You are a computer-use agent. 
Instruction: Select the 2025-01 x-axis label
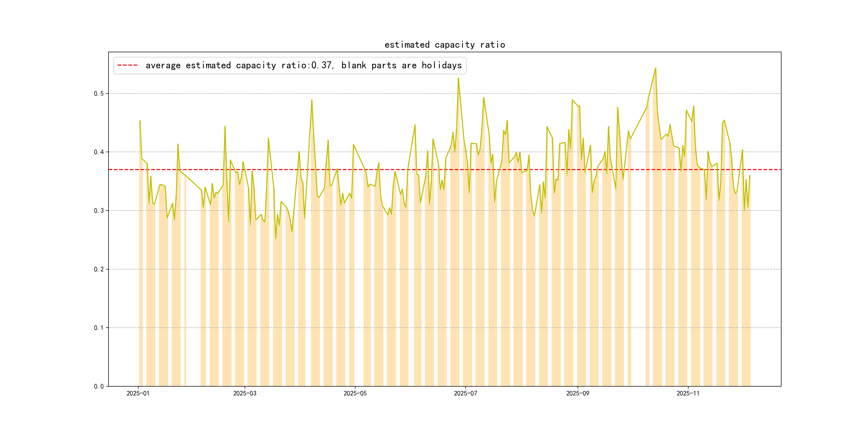tap(138, 393)
